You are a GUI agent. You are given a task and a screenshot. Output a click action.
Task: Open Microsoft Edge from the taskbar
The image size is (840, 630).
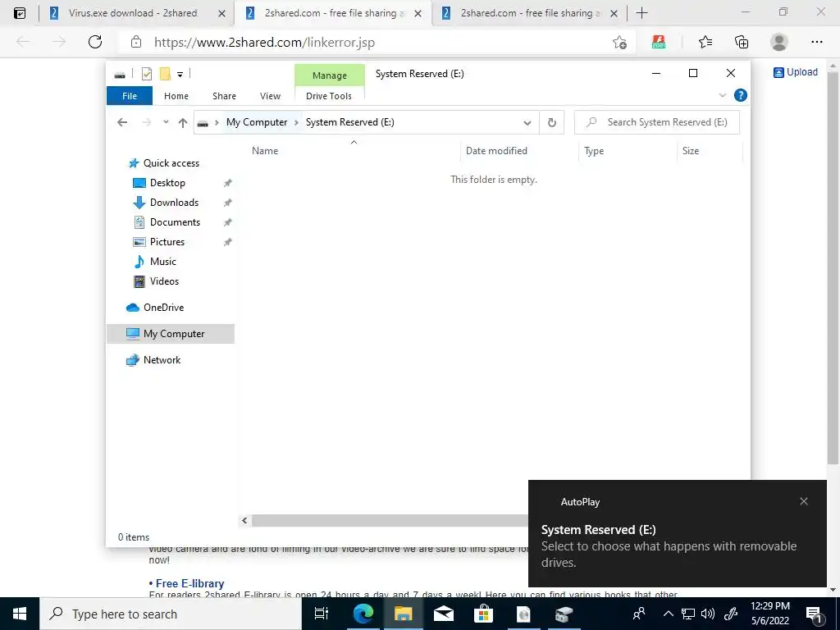click(x=363, y=614)
